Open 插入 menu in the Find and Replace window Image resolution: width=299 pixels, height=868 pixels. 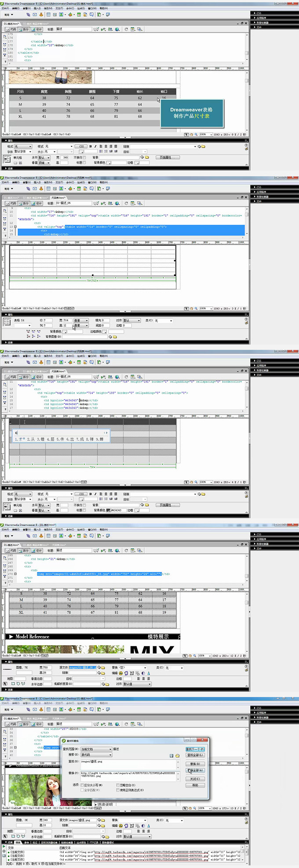(37, 703)
